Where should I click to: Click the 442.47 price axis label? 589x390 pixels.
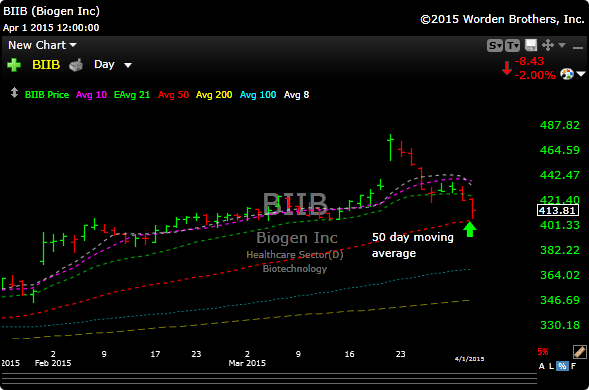tap(560, 175)
